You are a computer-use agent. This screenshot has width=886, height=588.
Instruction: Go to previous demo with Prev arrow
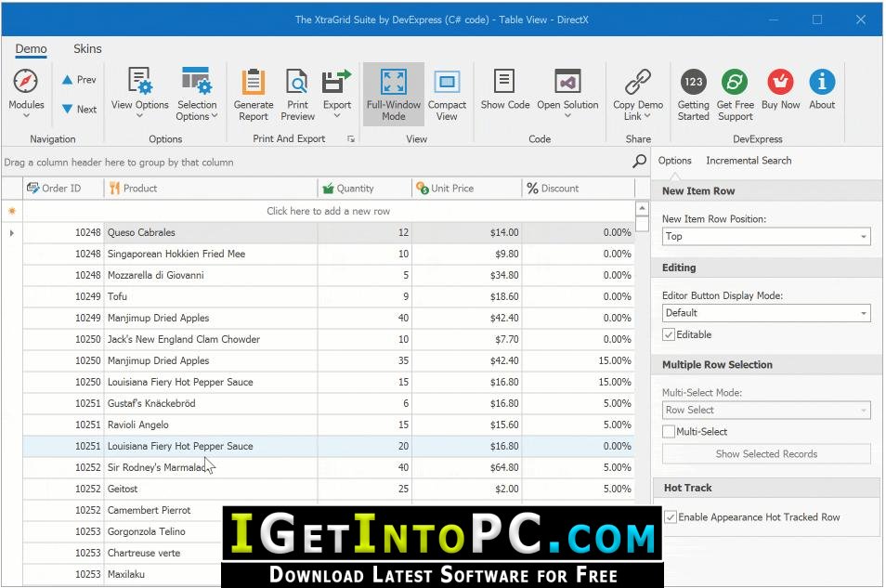coord(79,80)
